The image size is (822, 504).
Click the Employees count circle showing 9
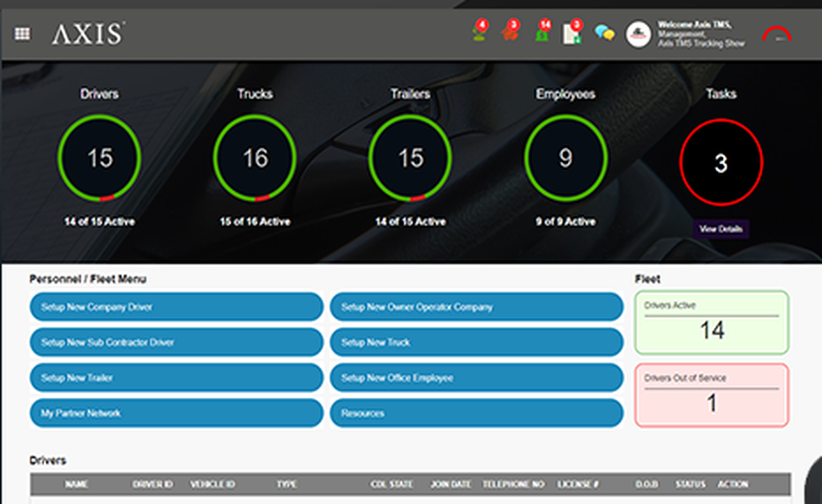point(565,159)
